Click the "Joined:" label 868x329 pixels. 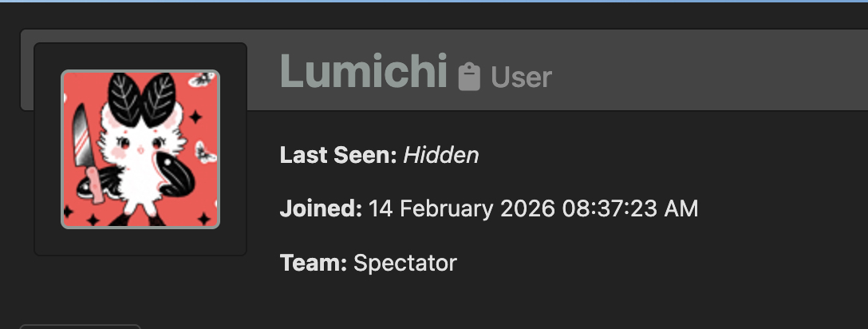click(321, 209)
